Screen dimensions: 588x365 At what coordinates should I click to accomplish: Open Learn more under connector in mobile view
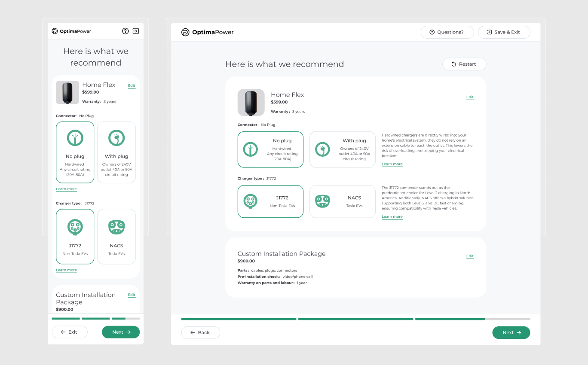[x=66, y=189]
